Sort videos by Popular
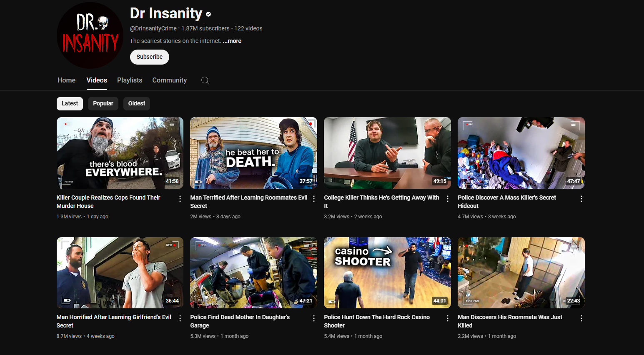 (x=103, y=104)
